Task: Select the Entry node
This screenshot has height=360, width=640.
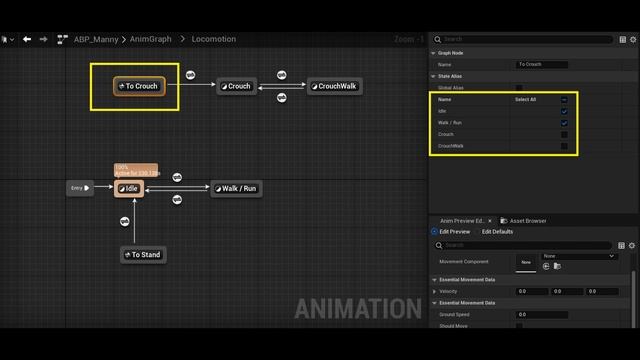Action: (x=80, y=188)
